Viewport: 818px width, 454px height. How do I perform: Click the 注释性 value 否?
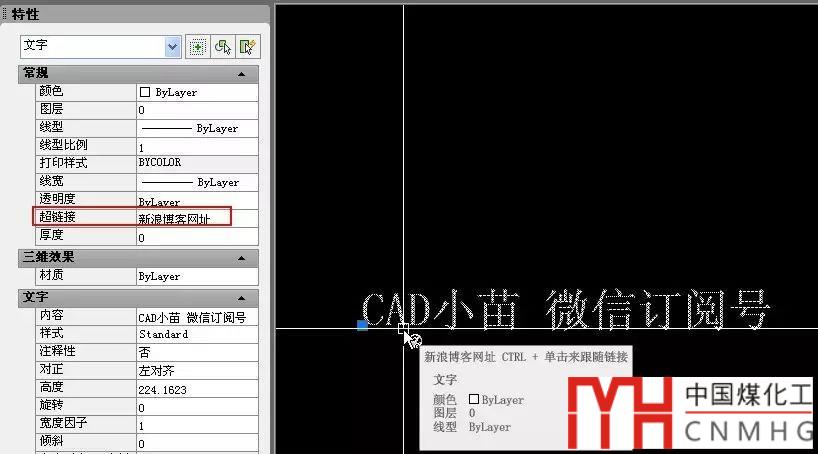coord(197,352)
